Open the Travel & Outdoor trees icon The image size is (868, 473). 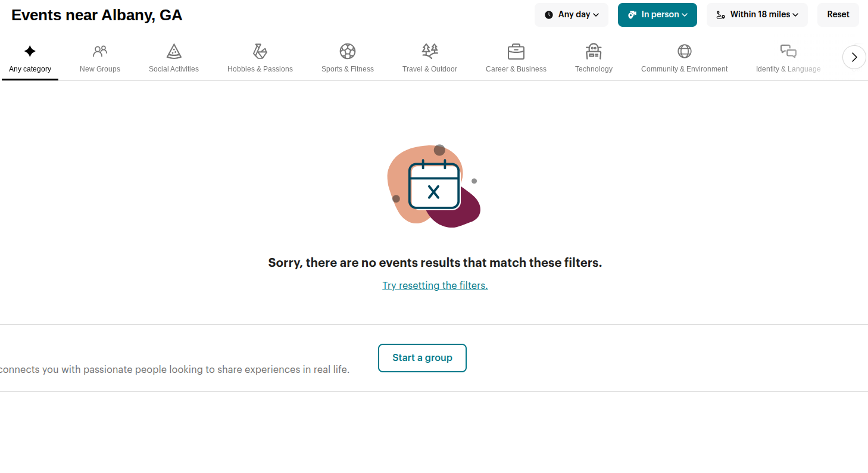click(430, 51)
